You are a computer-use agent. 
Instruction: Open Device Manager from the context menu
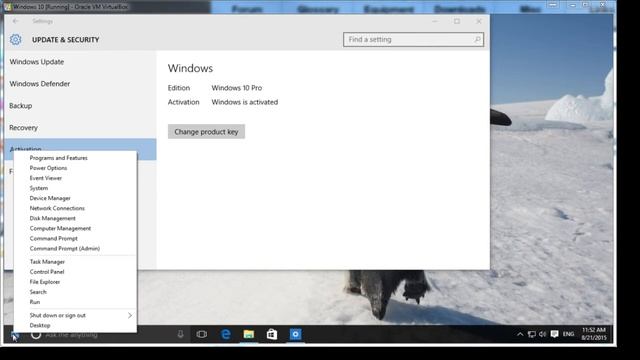(76, 198)
